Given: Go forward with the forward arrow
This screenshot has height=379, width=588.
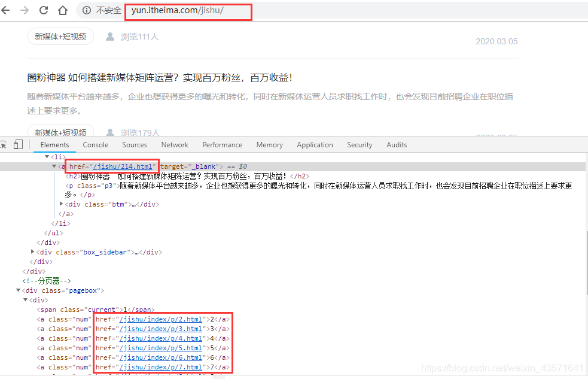Looking at the screenshot, I should [x=25, y=10].
